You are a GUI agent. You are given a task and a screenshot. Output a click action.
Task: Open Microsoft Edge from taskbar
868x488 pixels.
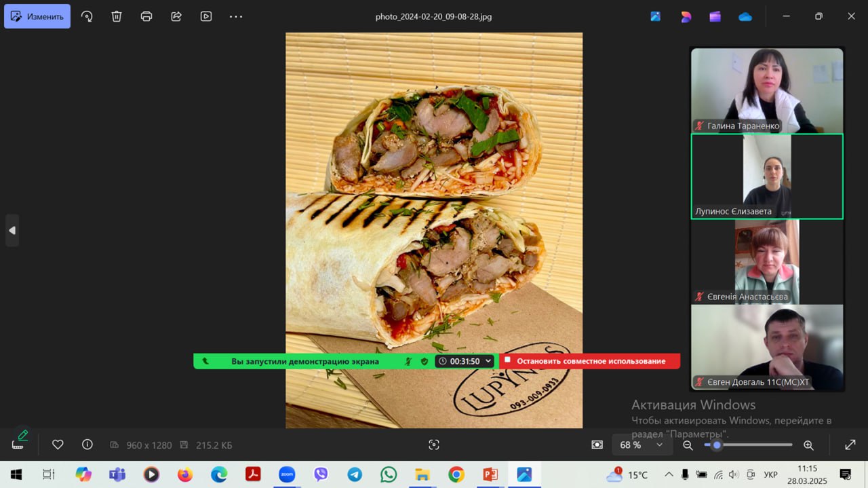point(219,474)
